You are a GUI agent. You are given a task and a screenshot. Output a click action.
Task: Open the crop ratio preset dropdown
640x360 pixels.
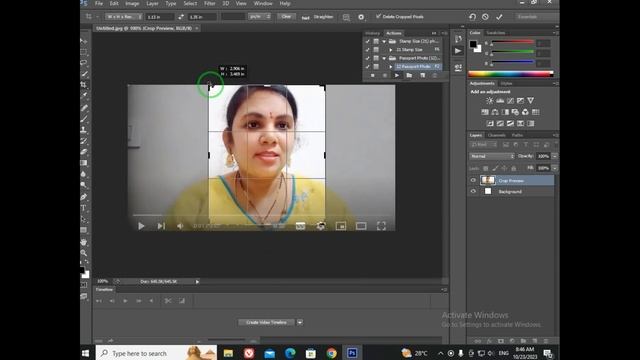click(124, 17)
